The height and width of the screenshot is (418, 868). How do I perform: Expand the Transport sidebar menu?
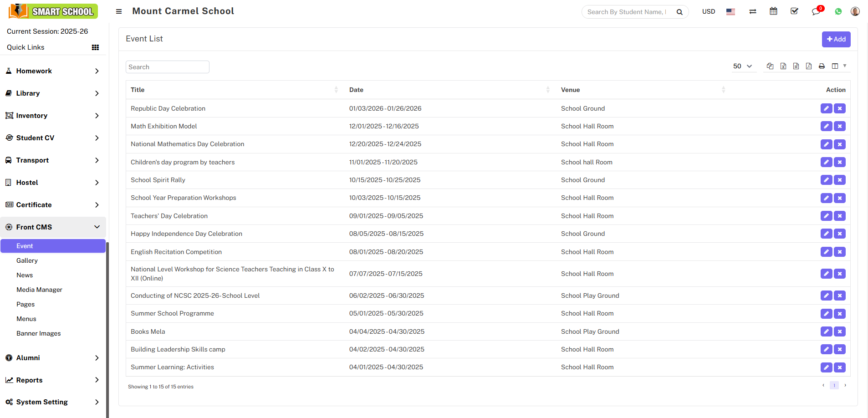point(53,160)
